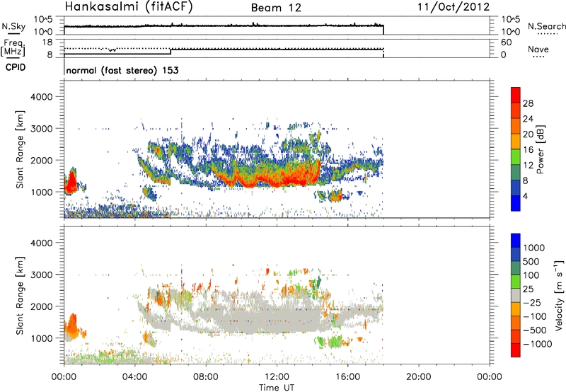Click the date '11/Oct/2012'
This screenshot has width=566, height=392.
[x=454, y=7]
